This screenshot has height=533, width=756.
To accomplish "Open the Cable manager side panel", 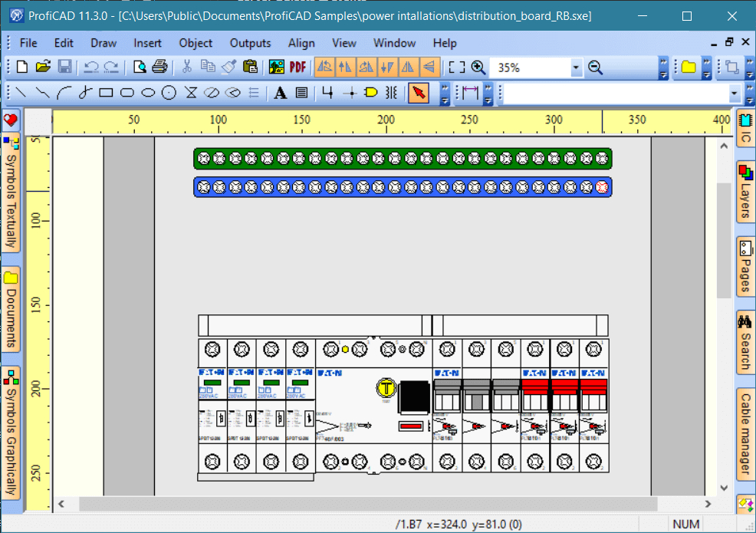I will click(745, 434).
